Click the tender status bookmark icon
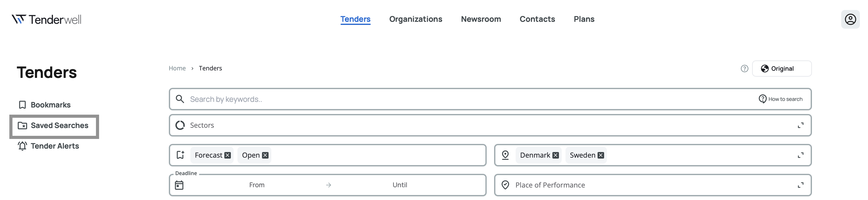 [180, 155]
